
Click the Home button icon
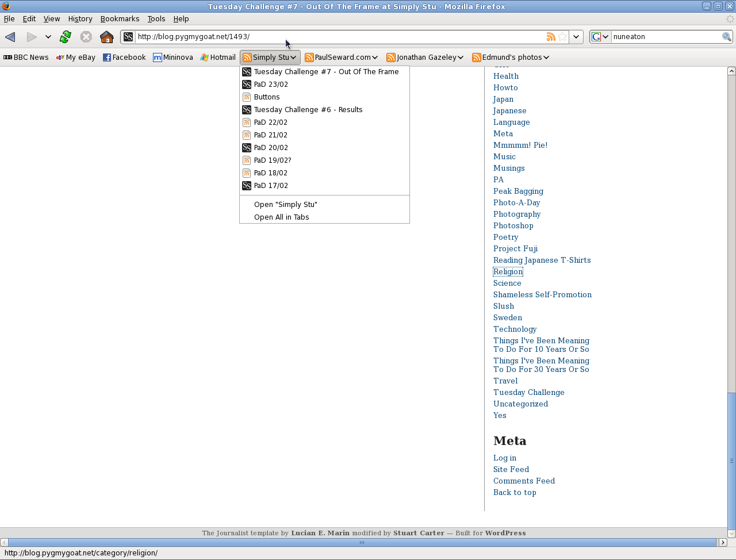(x=106, y=37)
